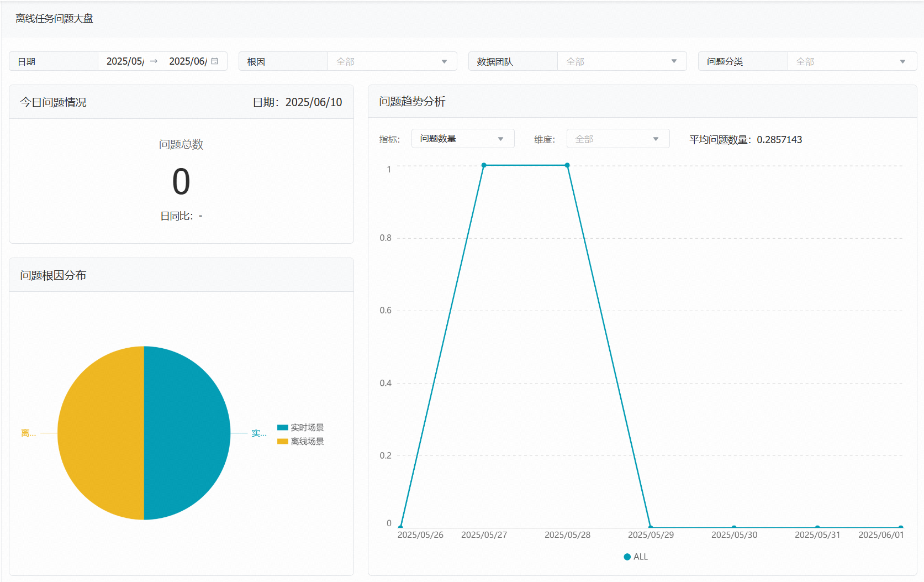The width and height of the screenshot is (924, 582).
Task: Click the 2025/05/27 data point on chart
Action: coord(484,165)
